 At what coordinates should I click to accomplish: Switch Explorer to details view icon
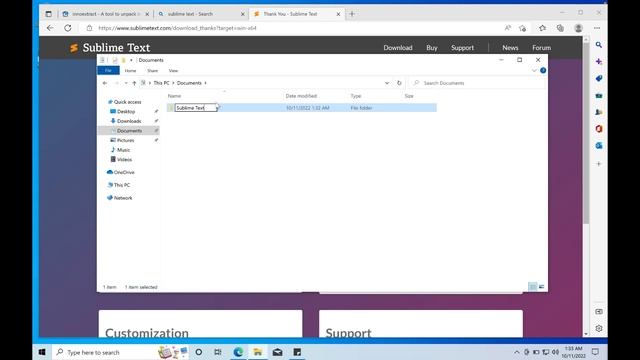tap(532, 287)
